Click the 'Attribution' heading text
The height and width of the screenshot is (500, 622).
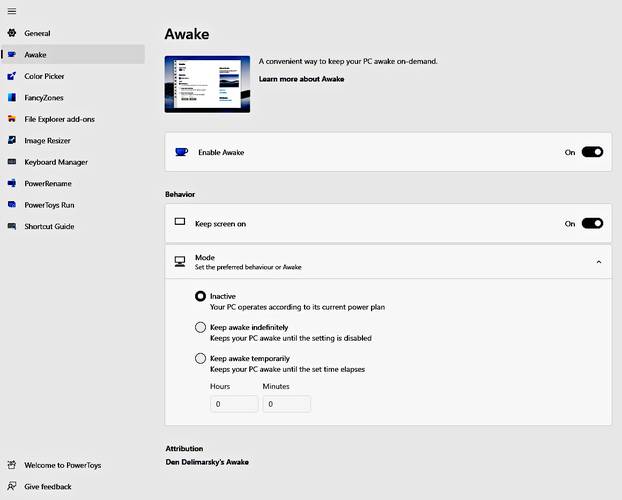(x=184, y=448)
